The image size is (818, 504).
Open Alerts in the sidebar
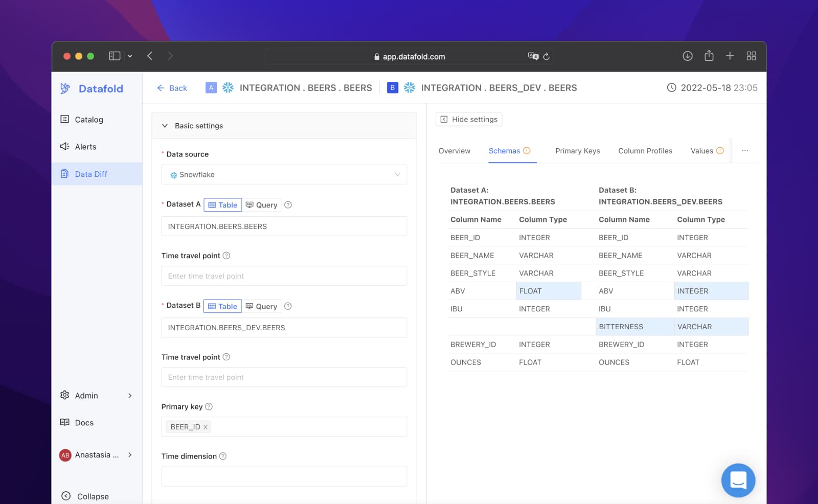point(78,147)
